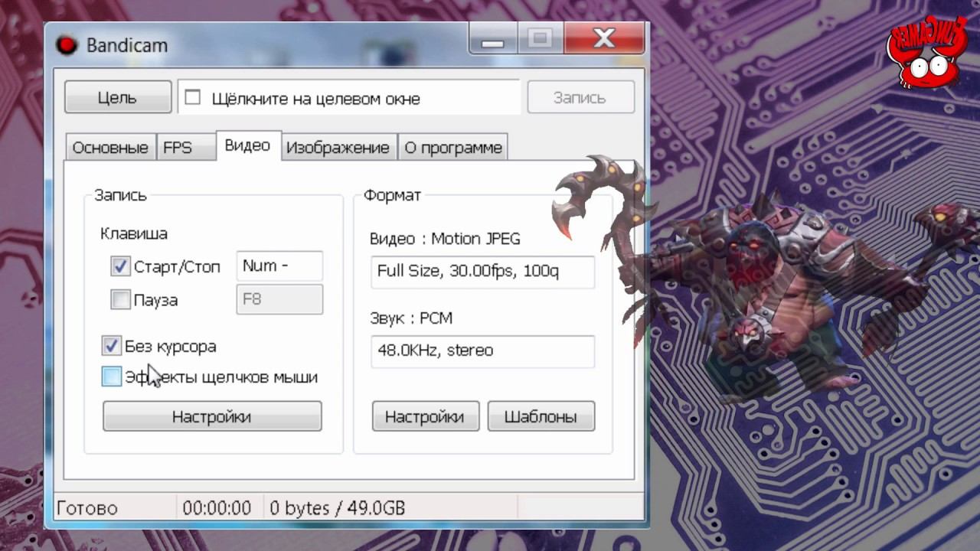This screenshot has width=980, height=551.
Task: Click the red Bandicam record icon in title bar
Action: point(67,45)
